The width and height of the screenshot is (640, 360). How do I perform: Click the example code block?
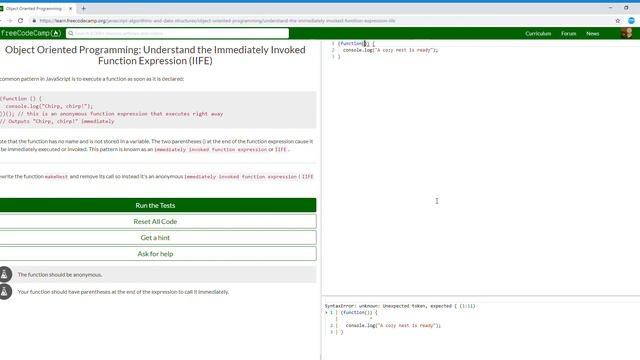pos(158,110)
